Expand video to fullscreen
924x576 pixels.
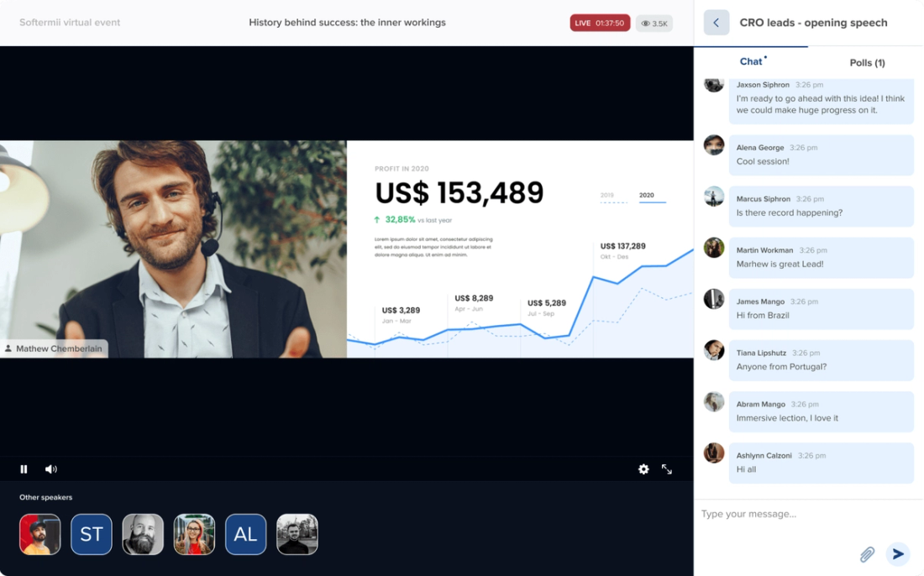click(x=666, y=469)
